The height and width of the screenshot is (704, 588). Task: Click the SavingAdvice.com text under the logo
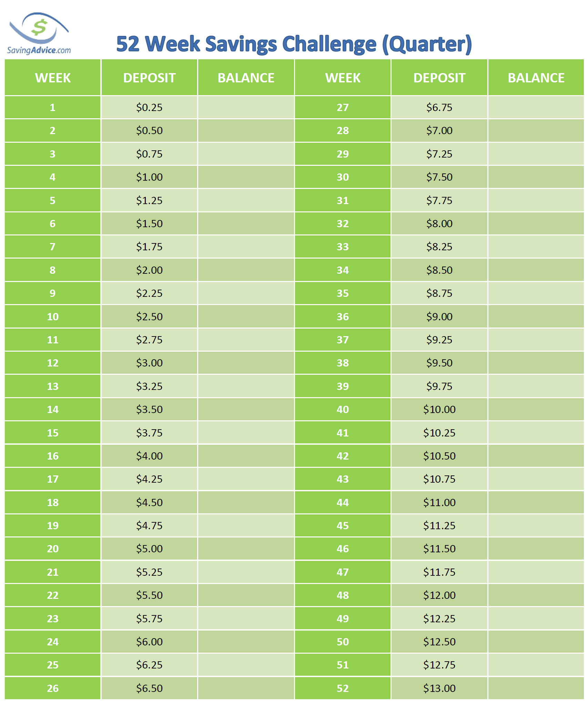click(x=39, y=50)
